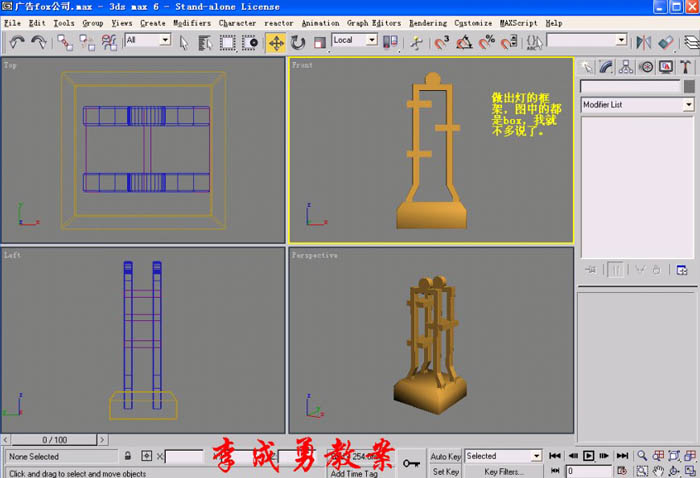Screen dimensions: 700x478
Task: Open the MAXScript menu
Action: point(518,23)
